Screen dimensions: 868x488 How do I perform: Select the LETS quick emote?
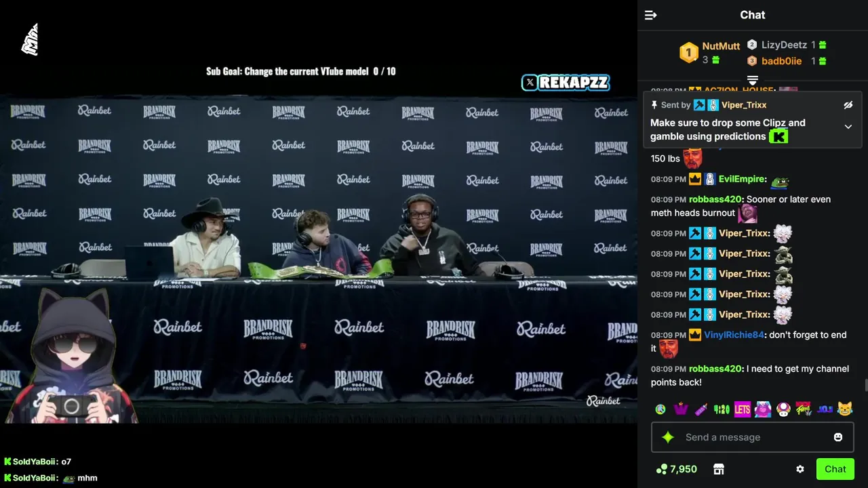click(742, 409)
